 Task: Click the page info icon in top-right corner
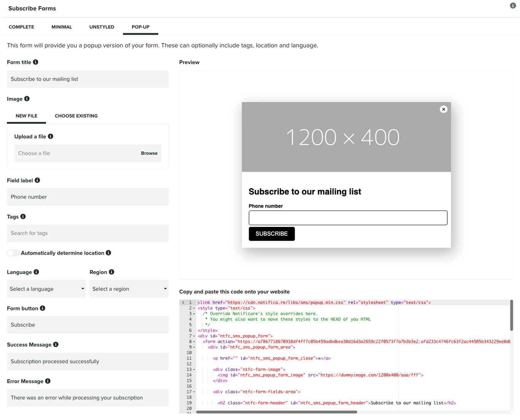[x=513, y=6]
